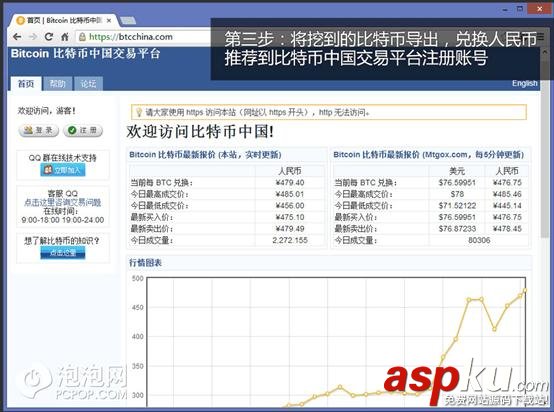This screenshot has width=554, height=412.
Task: Minimize the browser window
Action: click(505, 9)
